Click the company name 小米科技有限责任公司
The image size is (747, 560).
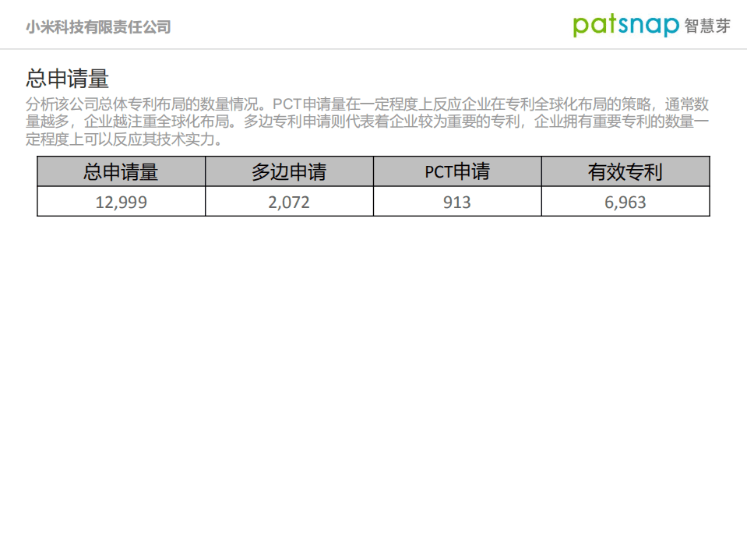point(97,25)
